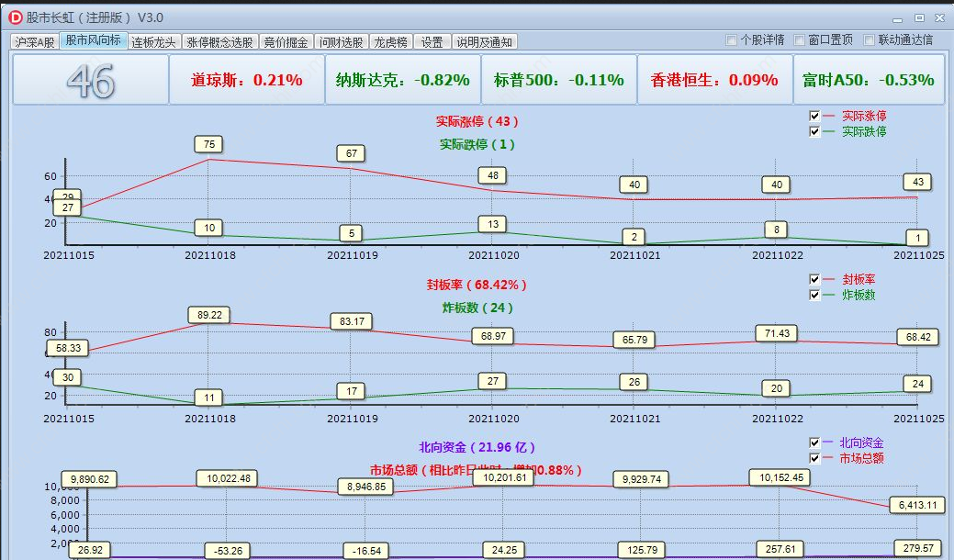
Task: Click the 279.57 northbound funds label
Action: (x=917, y=548)
